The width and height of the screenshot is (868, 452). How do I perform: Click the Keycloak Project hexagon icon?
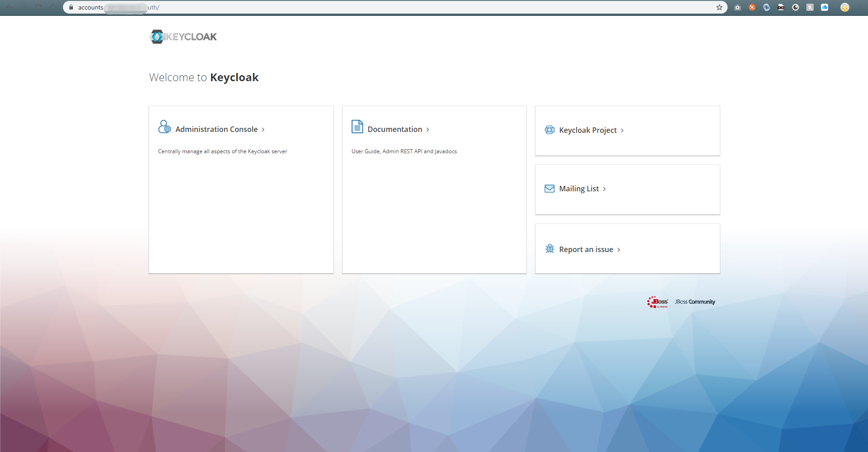point(550,130)
